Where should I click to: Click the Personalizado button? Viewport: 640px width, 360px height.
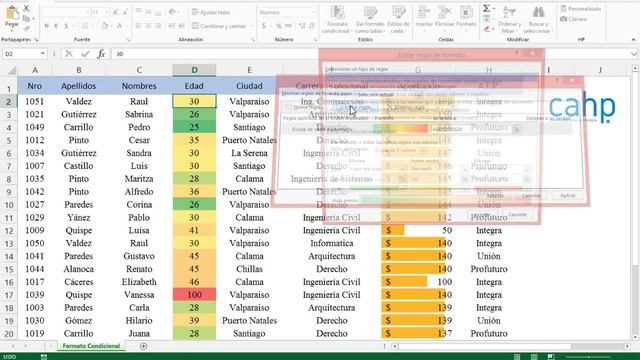pyautogui.click(x=581, y=9)
